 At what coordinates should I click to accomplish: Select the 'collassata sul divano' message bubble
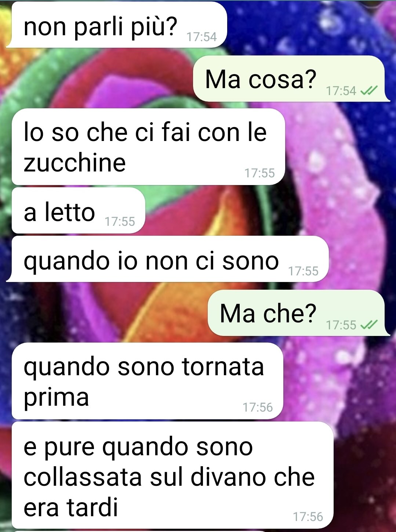[172, 475]
